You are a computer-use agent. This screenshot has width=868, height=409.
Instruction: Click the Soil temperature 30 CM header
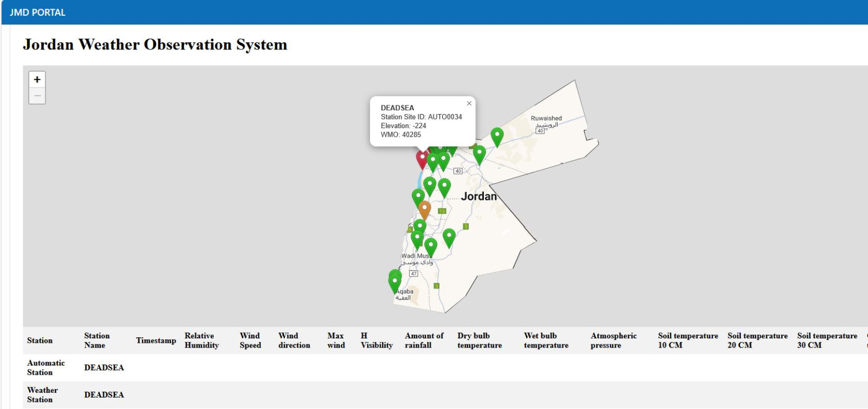[x=827, y=341]
